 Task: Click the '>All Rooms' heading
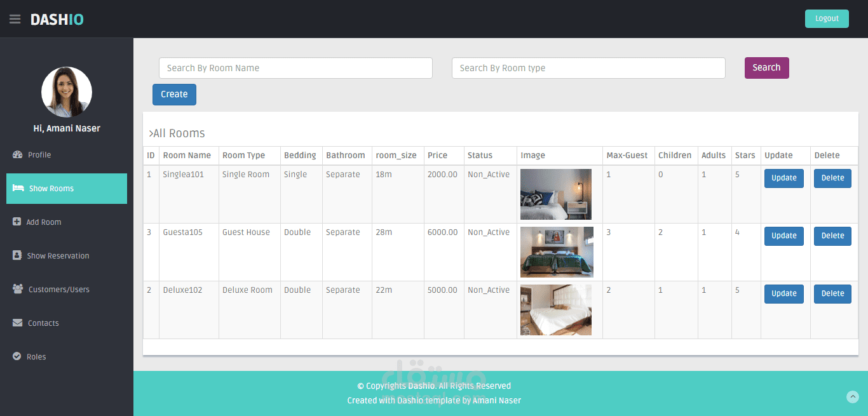[x=177, y=133]
